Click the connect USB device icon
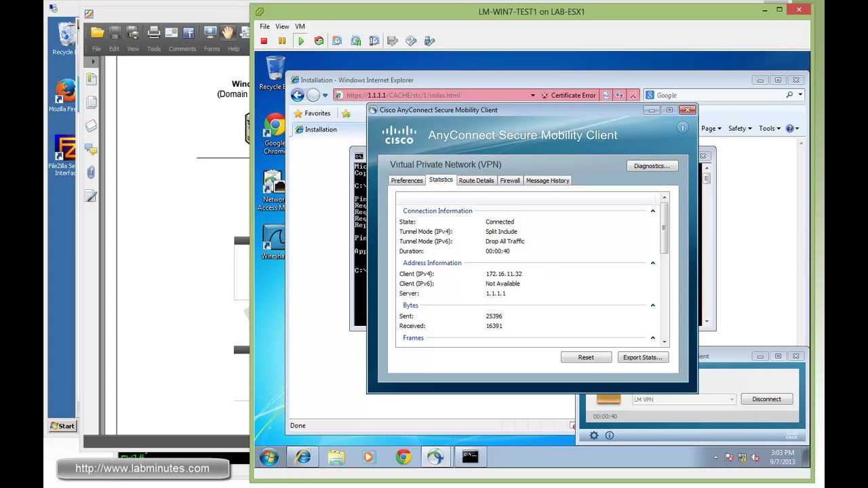The width and height of the screenshot is (868, 488). (429, 41)
